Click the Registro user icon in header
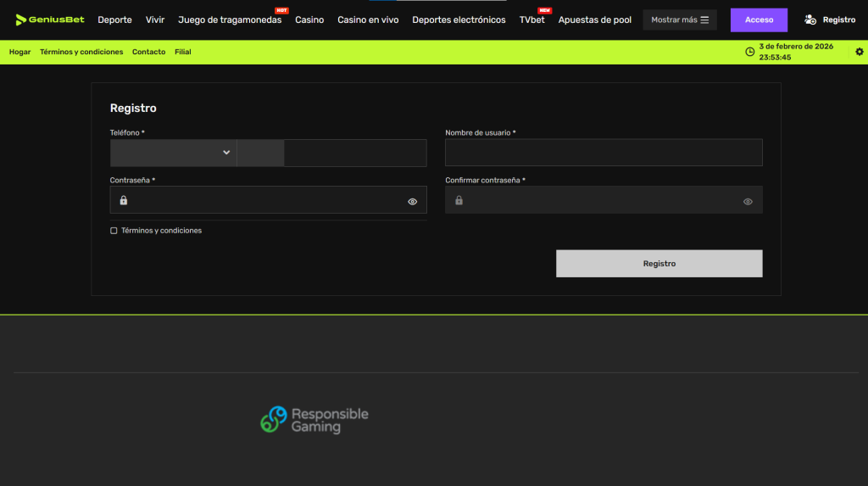The height and width of the screenshot is (486, 868). click(x=810, y=20)
